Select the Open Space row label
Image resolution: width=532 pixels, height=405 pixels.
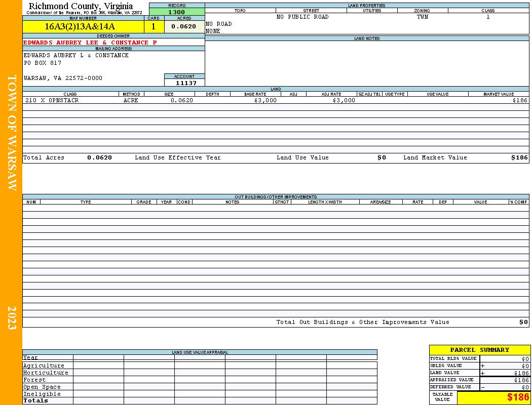42,387
